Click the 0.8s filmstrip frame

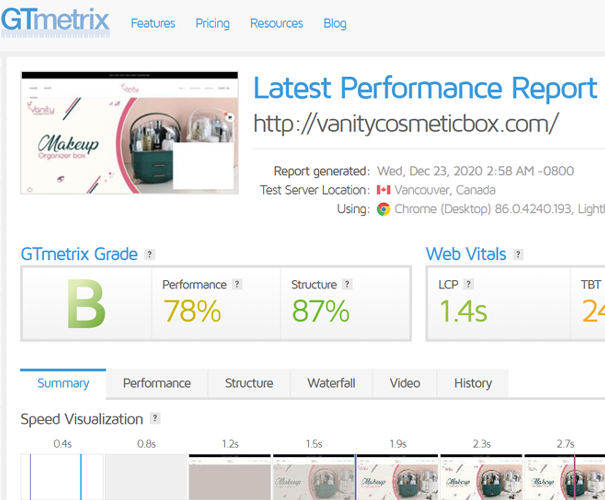pyautogui.click(x=146, y=477)
